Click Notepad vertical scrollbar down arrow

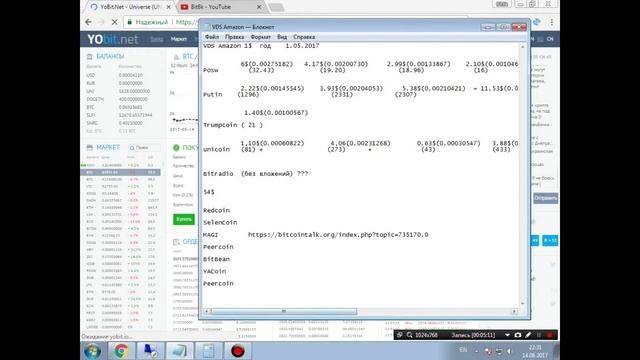click(x=522, y=304)
